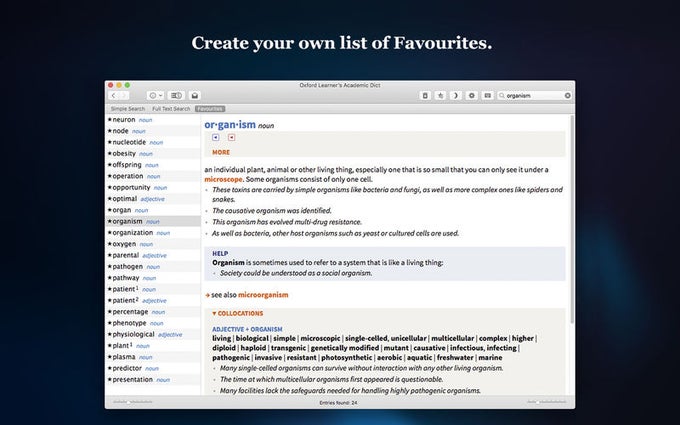Toggle the sidebar list view icon
The height and width of the screenshot is (425, 680).
tap(176, 95)
